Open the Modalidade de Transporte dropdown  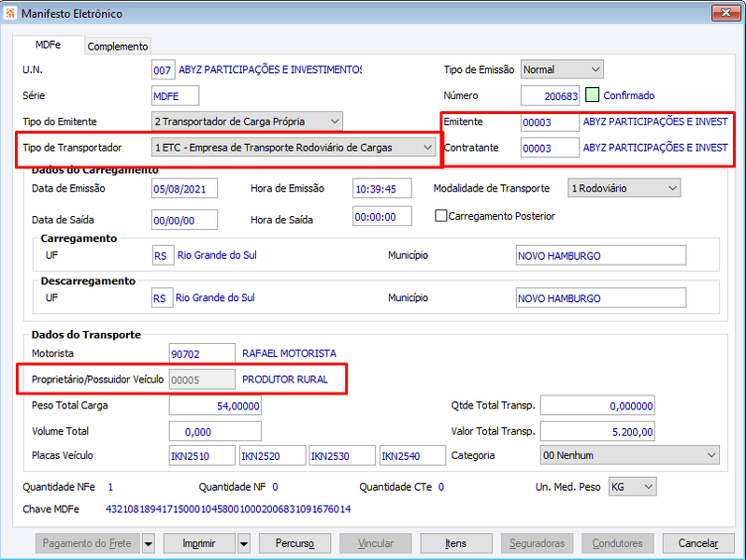[x=624, y=189]
